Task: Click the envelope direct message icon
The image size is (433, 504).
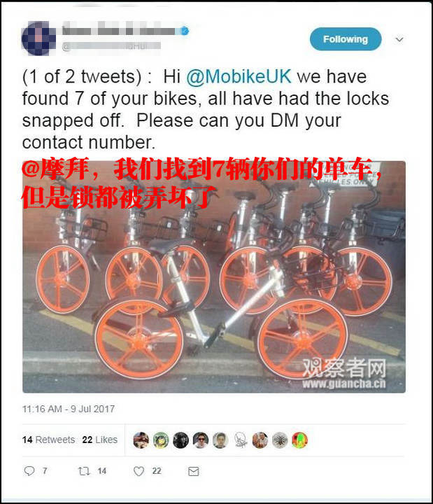Action: [193, 472]
